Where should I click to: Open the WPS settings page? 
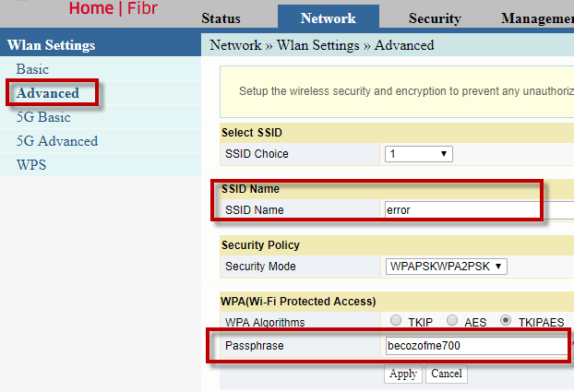[31, 165]
